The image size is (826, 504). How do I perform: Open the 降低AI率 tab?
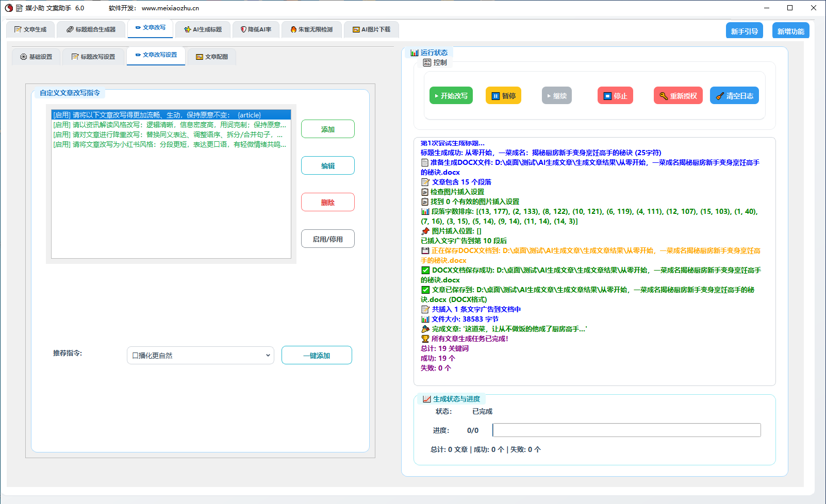pos(256,30)
